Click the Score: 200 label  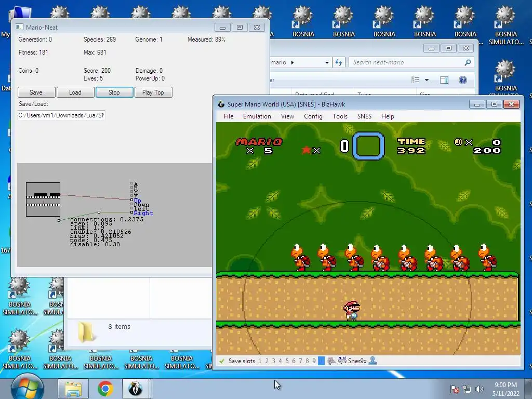[97, 71]
